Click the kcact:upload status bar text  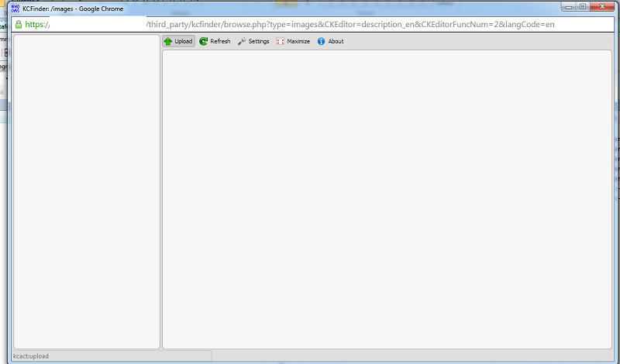click(31, 356)
